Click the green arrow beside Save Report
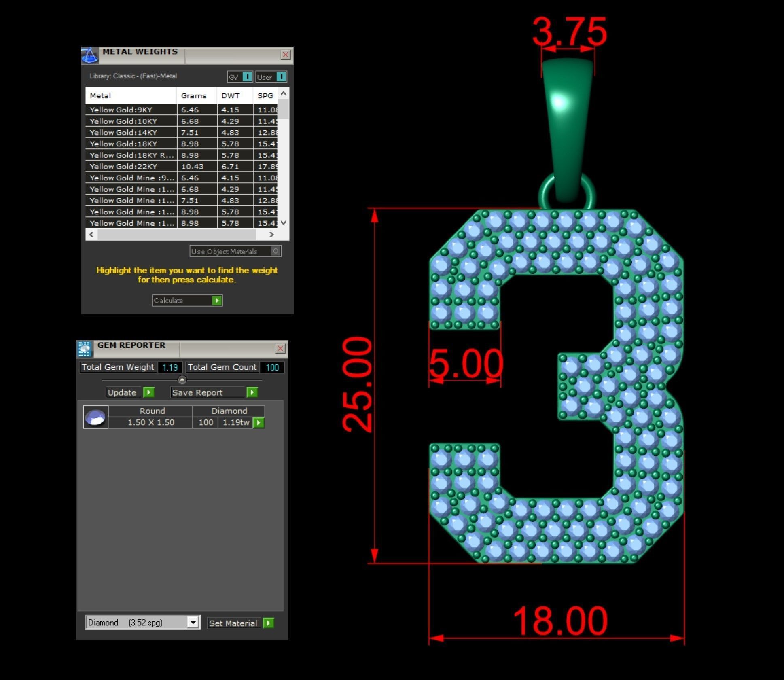Screen dimensions: 784x680 [x=252, y=392]
